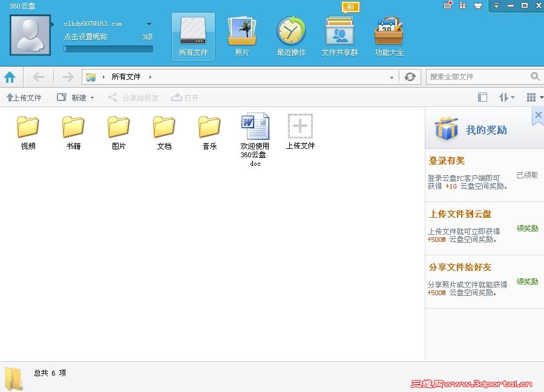Open the 功能大全 tab
This screenshot has height=392, width=544.
pos(389,37)
